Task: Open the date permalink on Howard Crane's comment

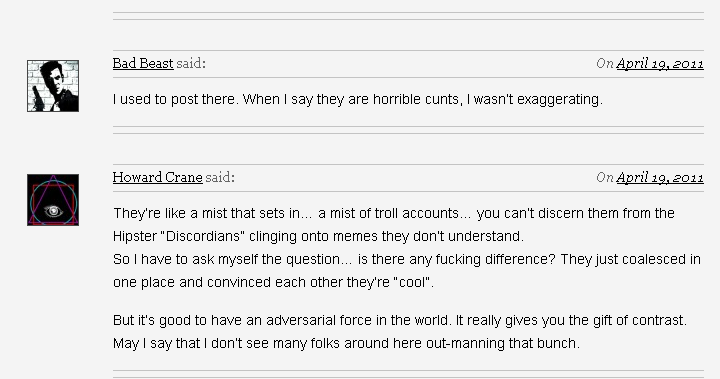Action: pyautogui.click(x=660, y=177)
